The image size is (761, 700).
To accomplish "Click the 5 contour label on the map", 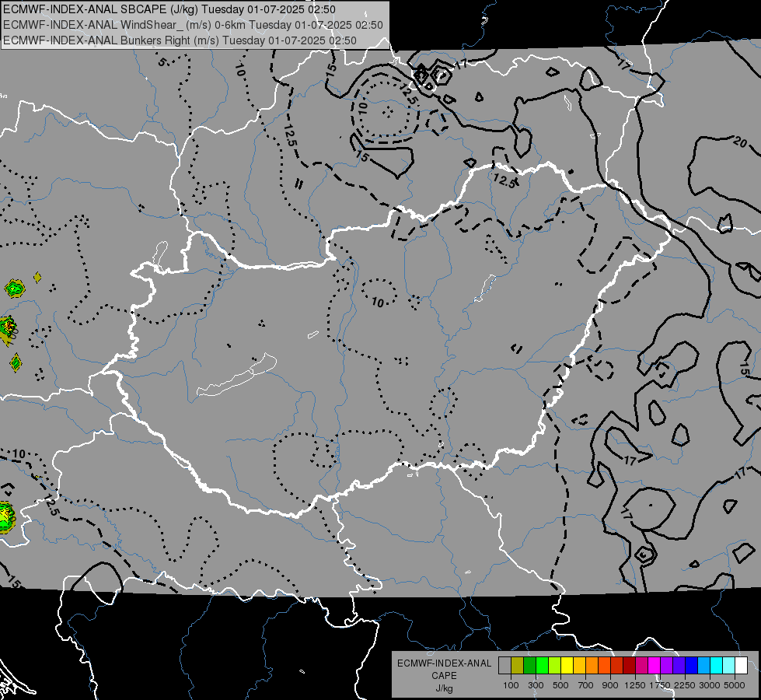I will [x=162, y=62].
